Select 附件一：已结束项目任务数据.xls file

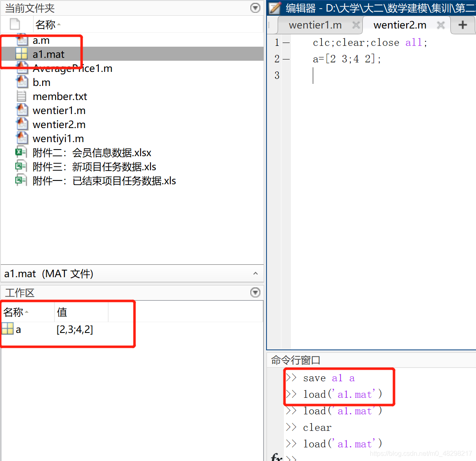105,181
